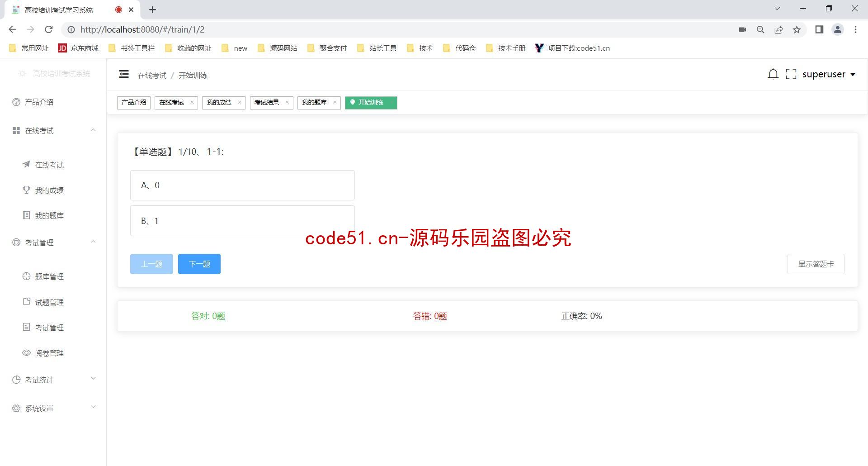The width and height of the screenshot is (868, 466).
Task: Click the browser forward arrow
Action: click(31, 29)
